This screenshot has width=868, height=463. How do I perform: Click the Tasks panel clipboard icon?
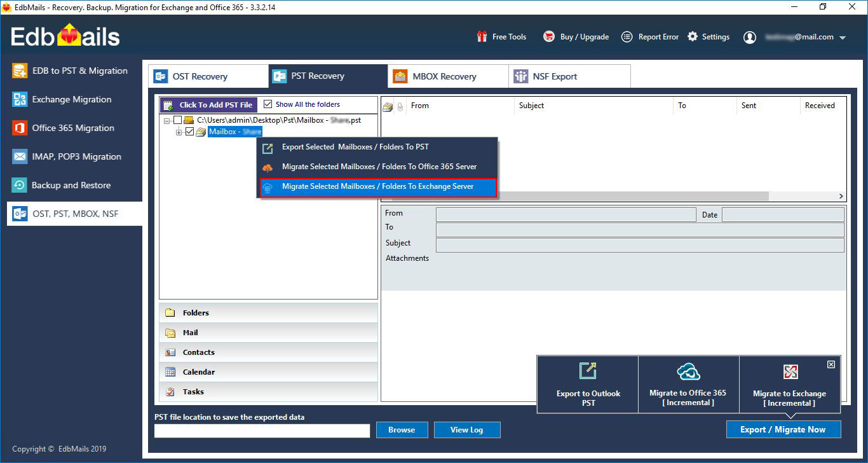pos(170,392)
